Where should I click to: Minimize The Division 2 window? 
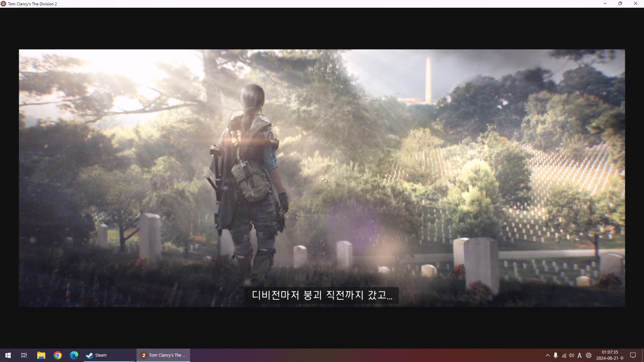(x=605, y=4)
